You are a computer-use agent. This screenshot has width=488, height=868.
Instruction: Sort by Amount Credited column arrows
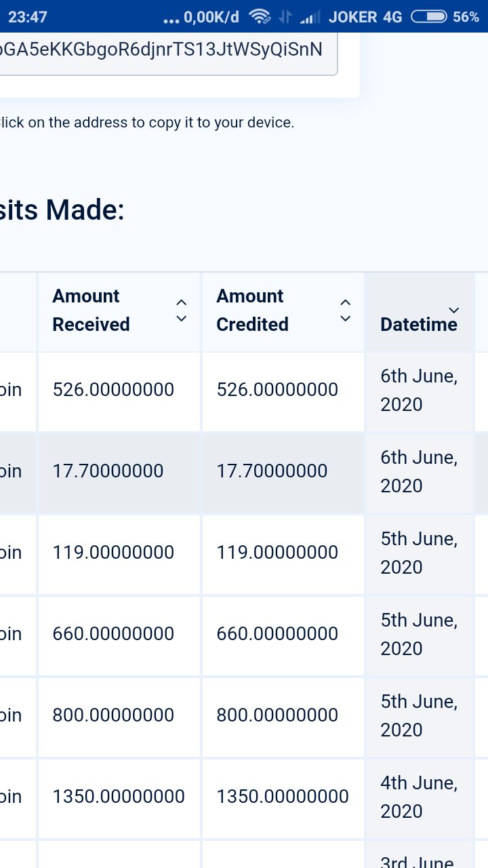coord(345,311)
